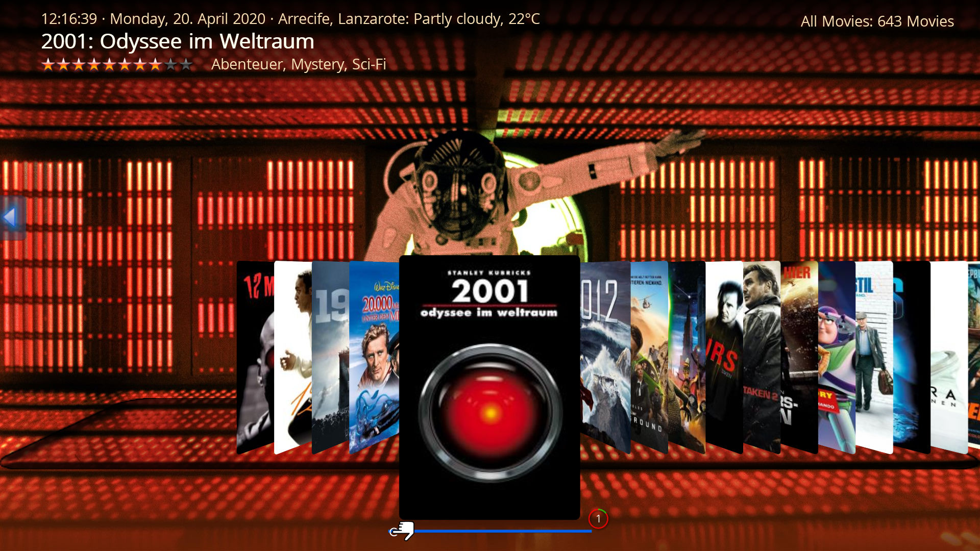Image resolution: width=980 pixels, height=551 pixels.
Task: Select the 2012 movie poster
Action: [x=605, y=357]
